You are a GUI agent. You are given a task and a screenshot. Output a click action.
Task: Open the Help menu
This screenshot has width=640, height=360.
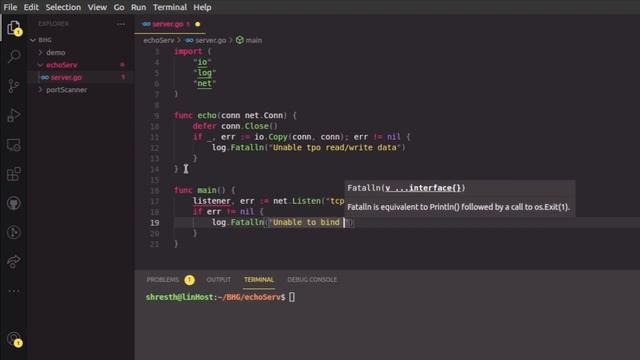pos(202,7)
